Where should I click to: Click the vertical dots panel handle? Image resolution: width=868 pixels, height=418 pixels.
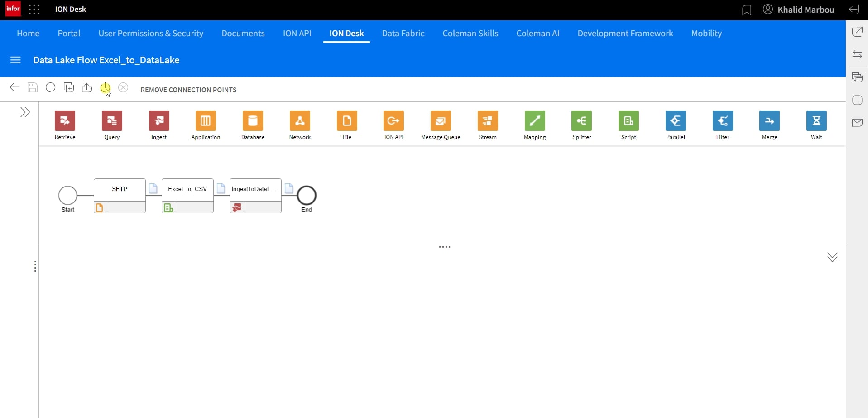click(x=35, y=266)
